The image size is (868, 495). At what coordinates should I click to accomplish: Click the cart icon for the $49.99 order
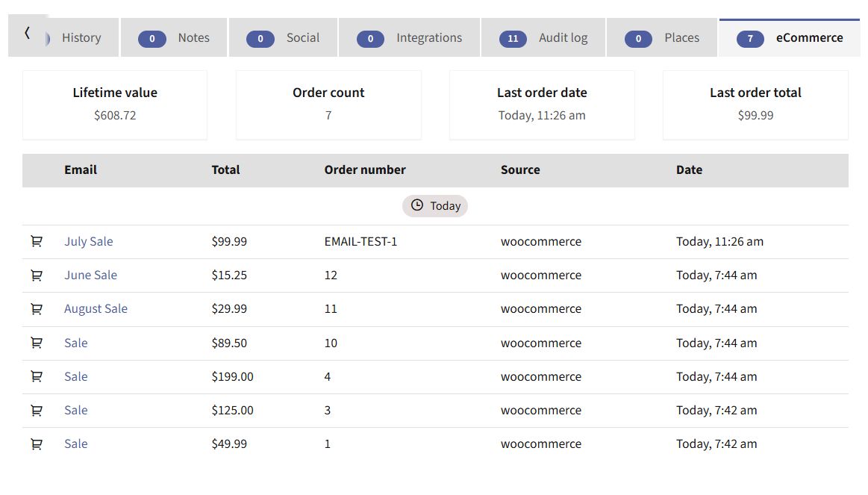(x=37, y=444)
